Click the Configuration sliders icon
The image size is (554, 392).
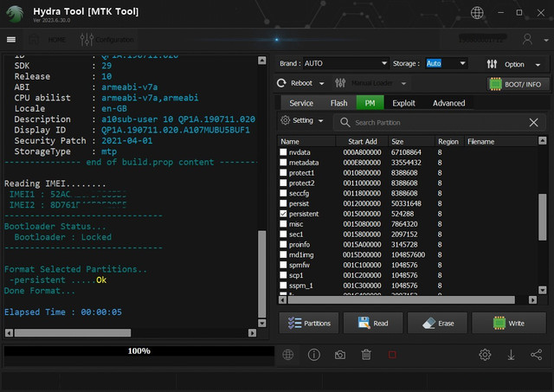tap(87, 40)
